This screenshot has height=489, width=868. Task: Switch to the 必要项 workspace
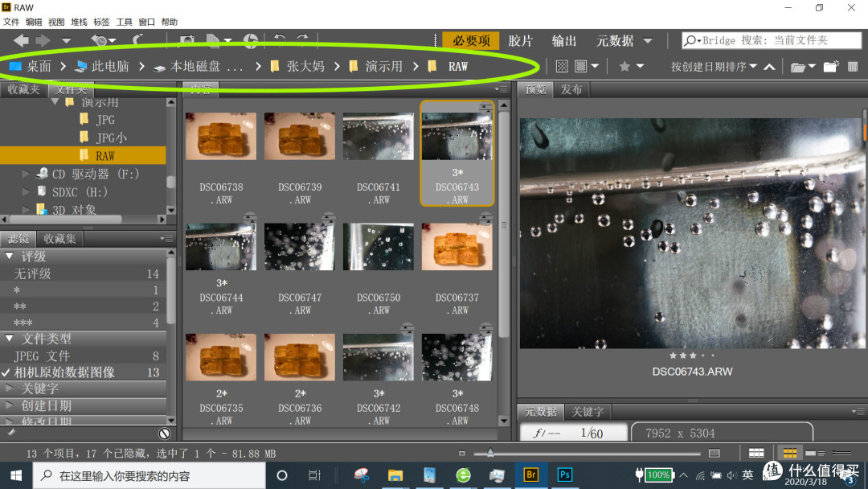(471, 40)
